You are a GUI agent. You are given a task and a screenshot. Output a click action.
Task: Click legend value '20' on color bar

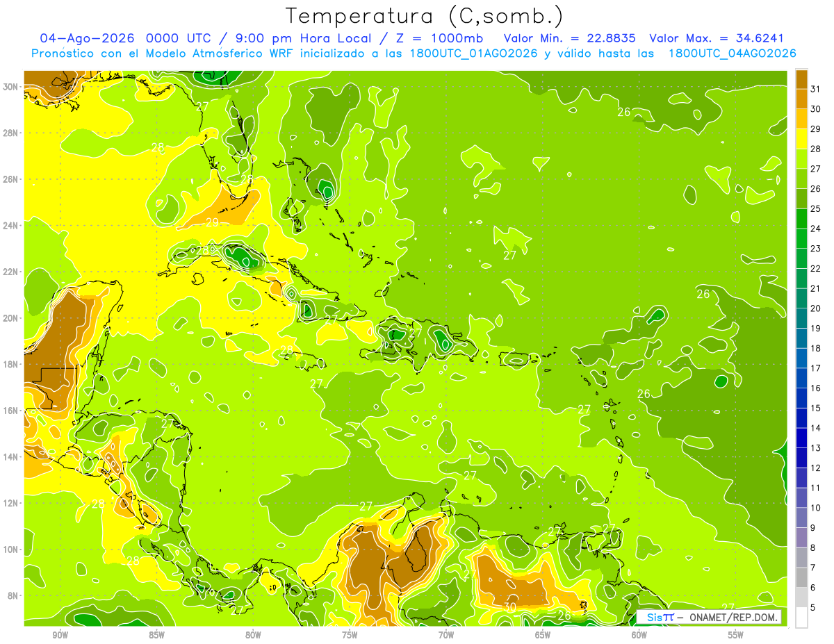[x=816, y=308]
